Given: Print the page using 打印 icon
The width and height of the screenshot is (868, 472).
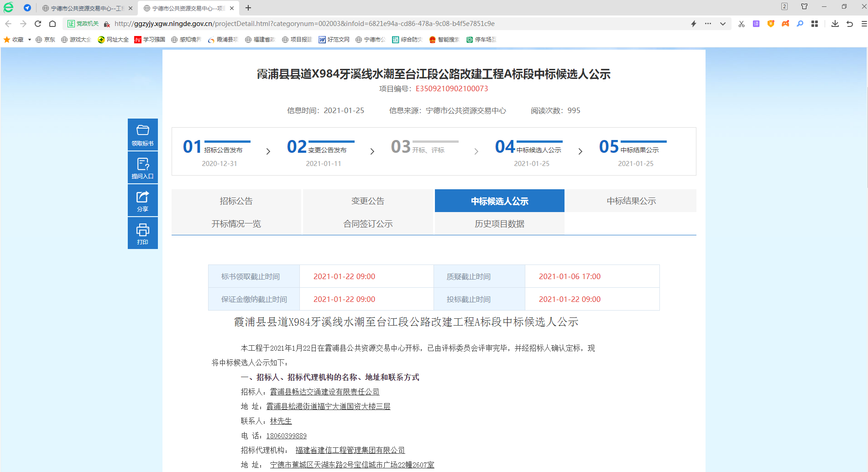Looking at the screenshot, I should [142, 233].
